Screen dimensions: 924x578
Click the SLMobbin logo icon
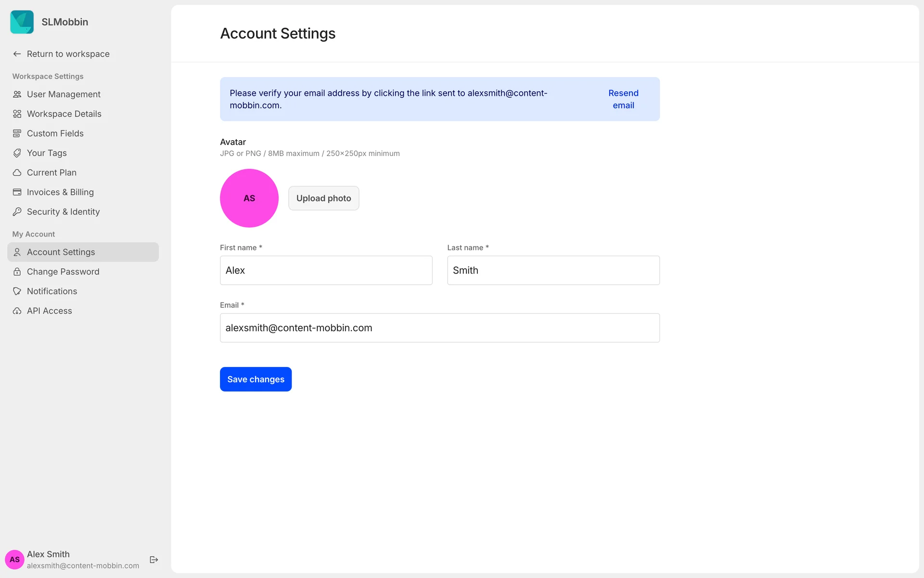click(22, 22)
